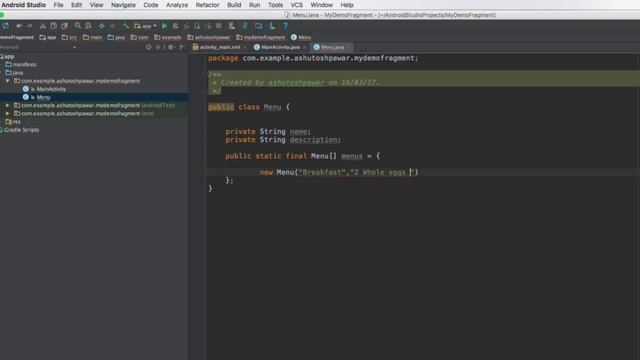
Task: Click the Cut scissors icon
Action: click(42, 26)
